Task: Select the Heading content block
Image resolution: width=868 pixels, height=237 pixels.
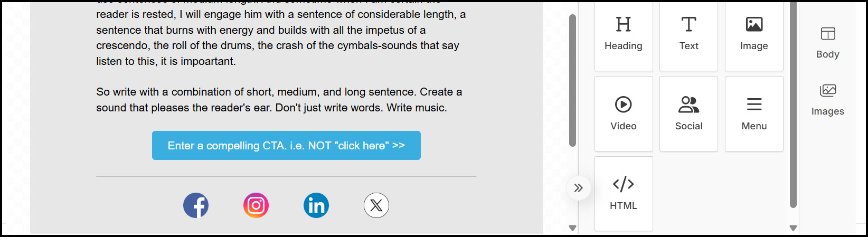Action: (x=624, y=36)
